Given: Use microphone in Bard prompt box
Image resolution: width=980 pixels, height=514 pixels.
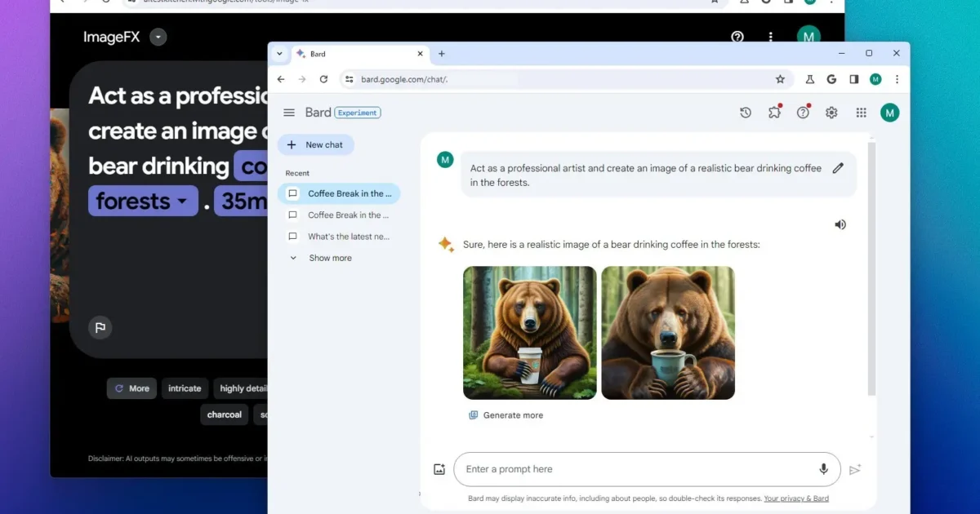Looking at the screenshot, I should [823, 469].
